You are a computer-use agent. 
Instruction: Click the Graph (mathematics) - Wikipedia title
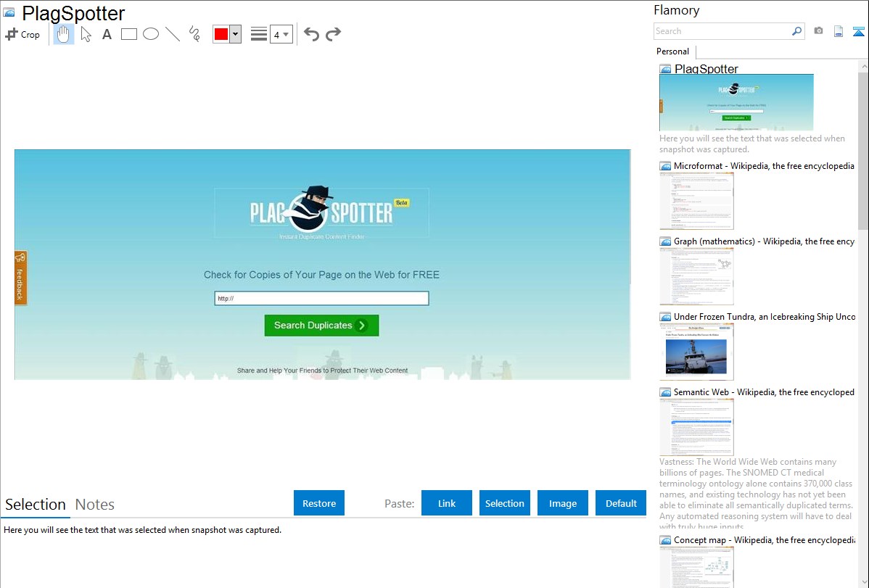764,241
